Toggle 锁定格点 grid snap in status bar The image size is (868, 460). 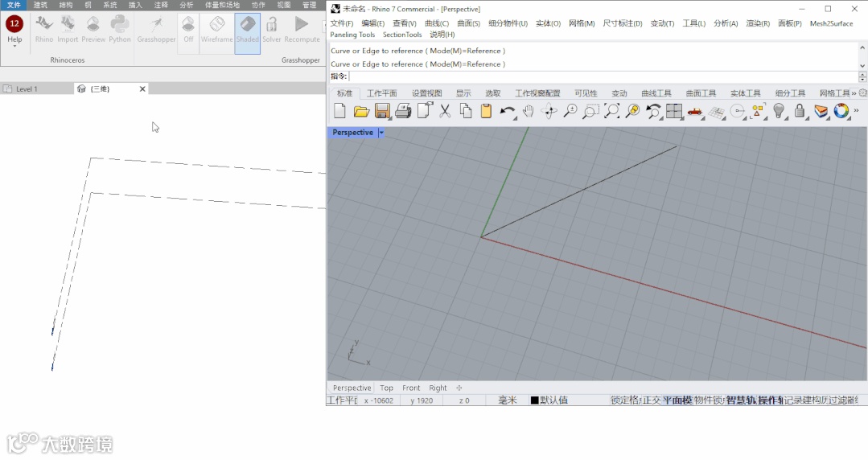(x=626, y=400)
